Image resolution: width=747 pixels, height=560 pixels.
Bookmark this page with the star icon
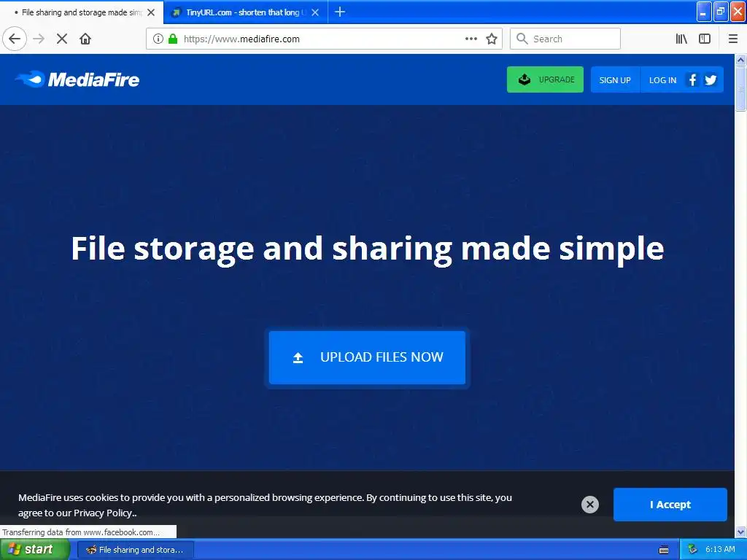492,39
